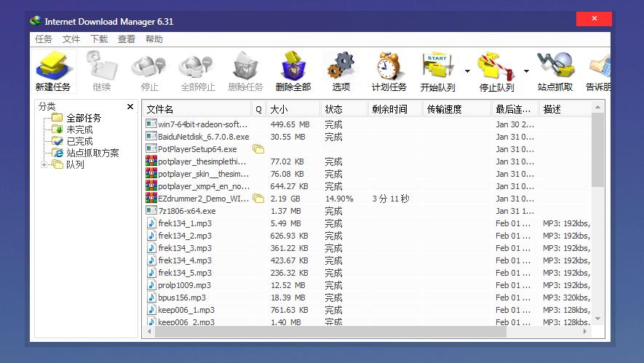Close Internet Download Manager window

(594, 18)
